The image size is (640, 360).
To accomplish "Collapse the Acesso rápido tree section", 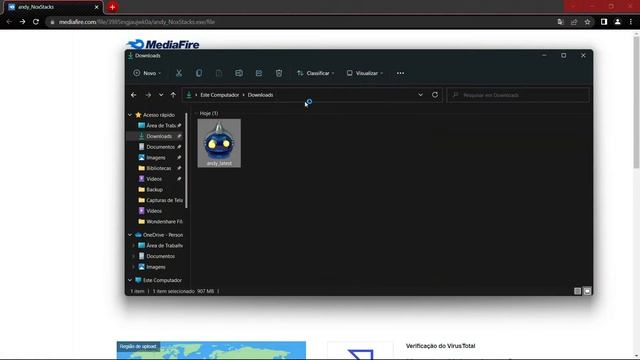I will pyautogui.click(x=130, y=115).
